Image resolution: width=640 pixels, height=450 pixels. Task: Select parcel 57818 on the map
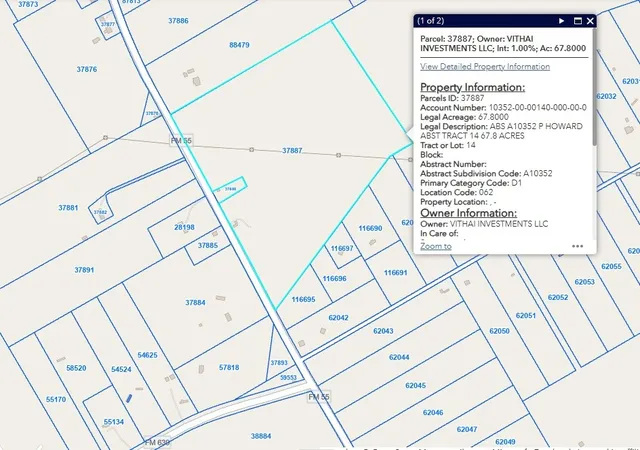(x=229, y=368)
